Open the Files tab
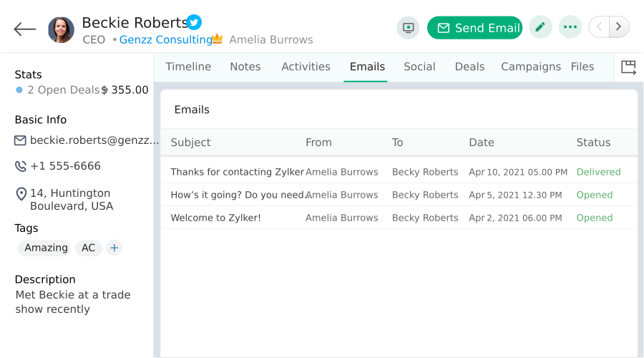 click(x=582, y=67)
